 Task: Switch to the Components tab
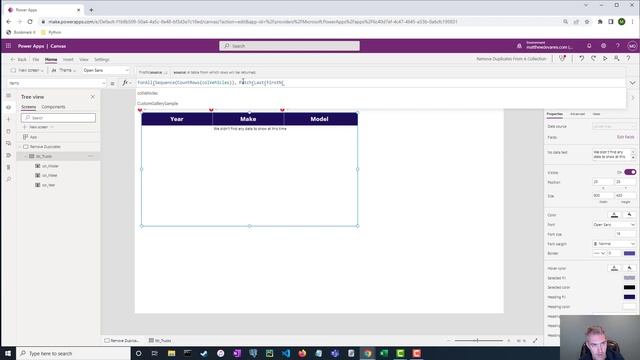[x=53, y=107]
